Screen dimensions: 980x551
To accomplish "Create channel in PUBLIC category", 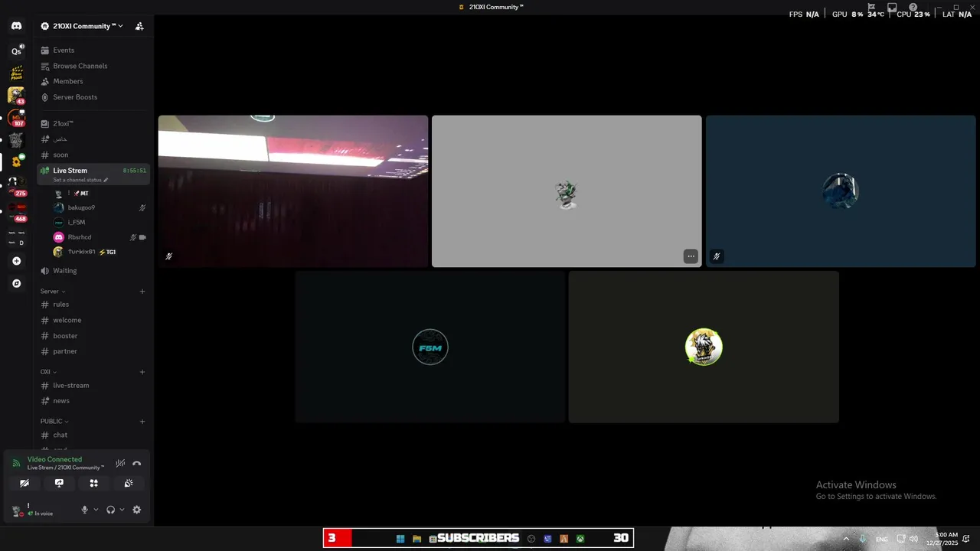I will (142, 421).
